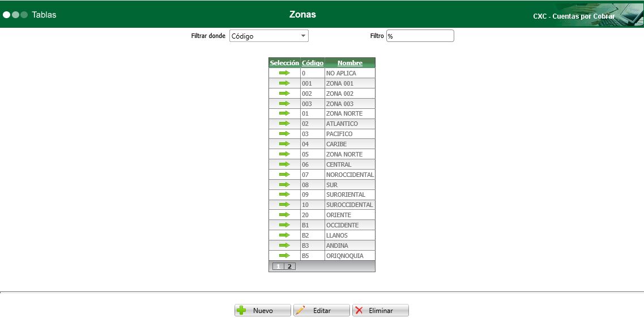
Task: Click the green arrow for code 01
Action: [284, 113]
